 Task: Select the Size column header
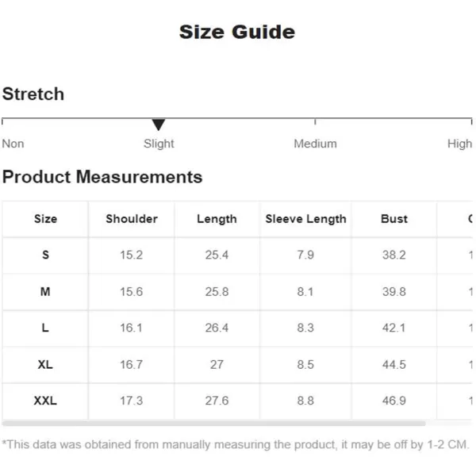pyautogui.click(x=45, y=219)
